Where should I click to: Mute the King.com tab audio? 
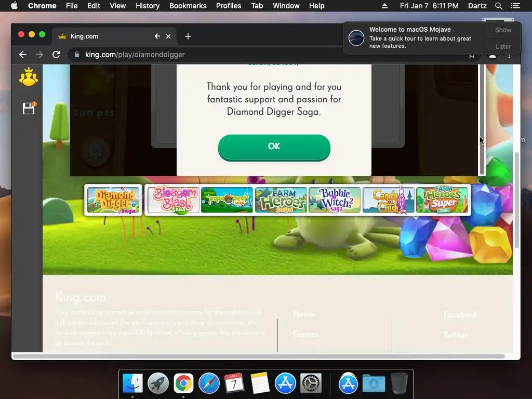[157, 36]
